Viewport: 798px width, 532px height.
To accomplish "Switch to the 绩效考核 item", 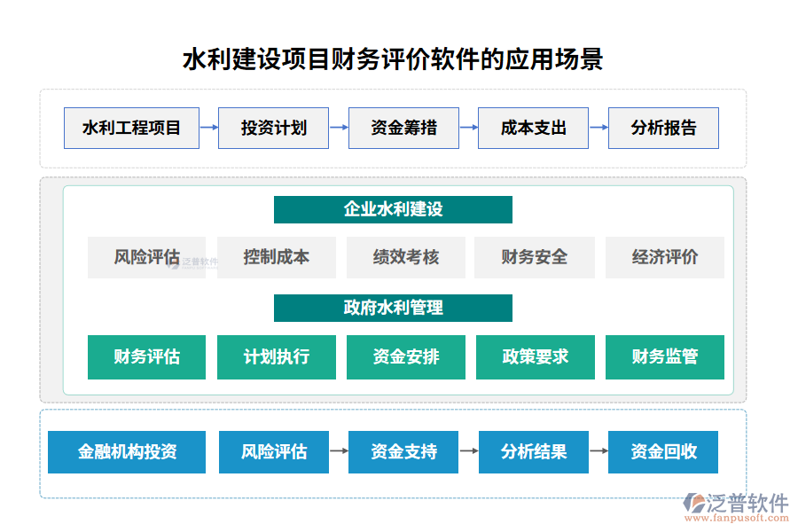I will pyautogui.click(x=405, y=257).
